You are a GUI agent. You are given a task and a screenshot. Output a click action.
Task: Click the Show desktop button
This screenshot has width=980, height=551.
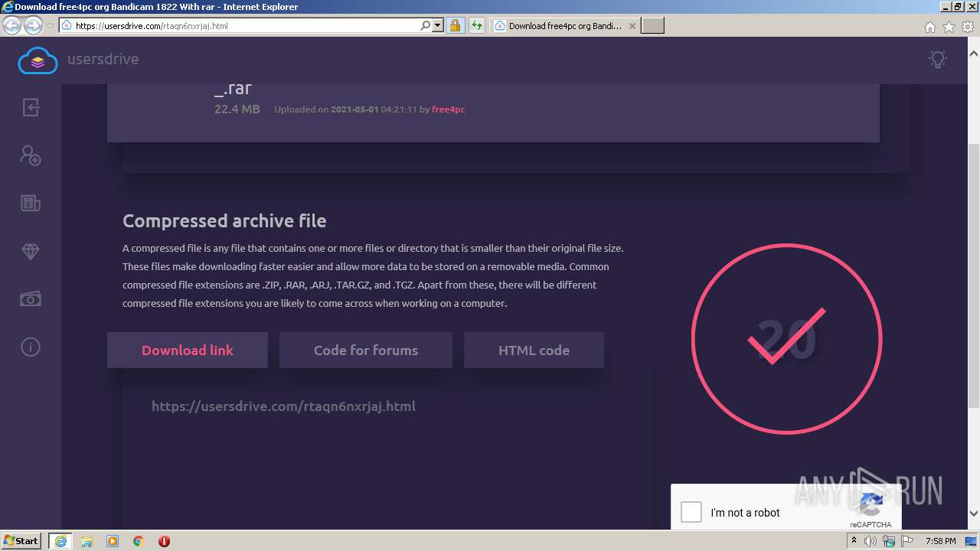pos(972,541)
